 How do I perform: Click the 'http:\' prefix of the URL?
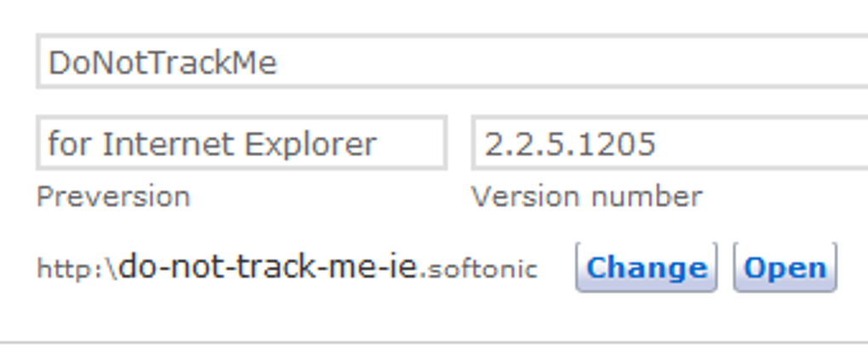pos(75,270)
